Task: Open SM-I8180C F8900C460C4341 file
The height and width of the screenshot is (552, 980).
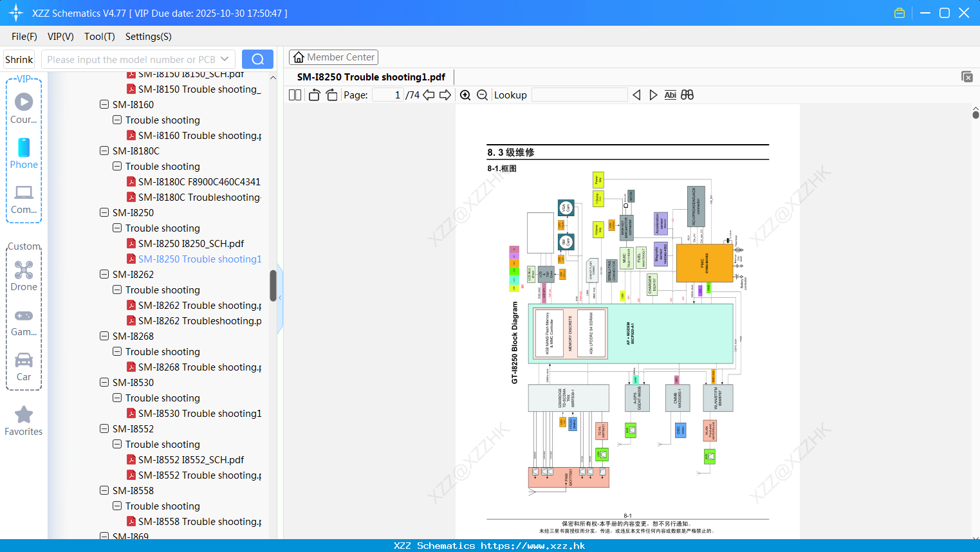Action: tap(199, 181)
